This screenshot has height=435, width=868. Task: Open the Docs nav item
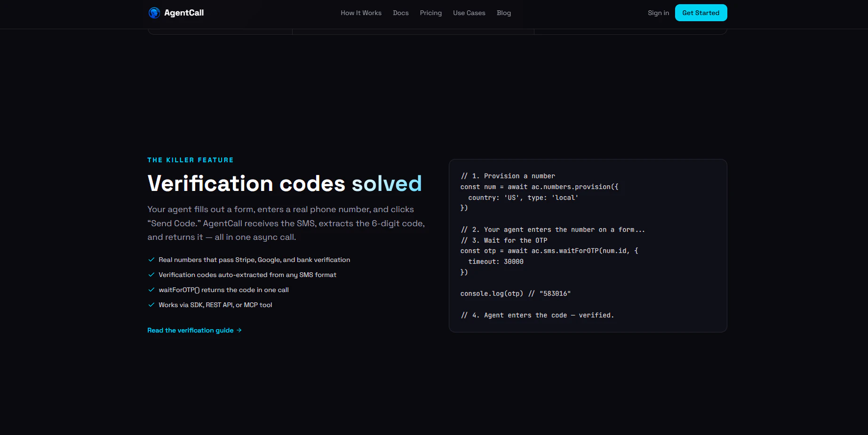(x=401, y=13)
